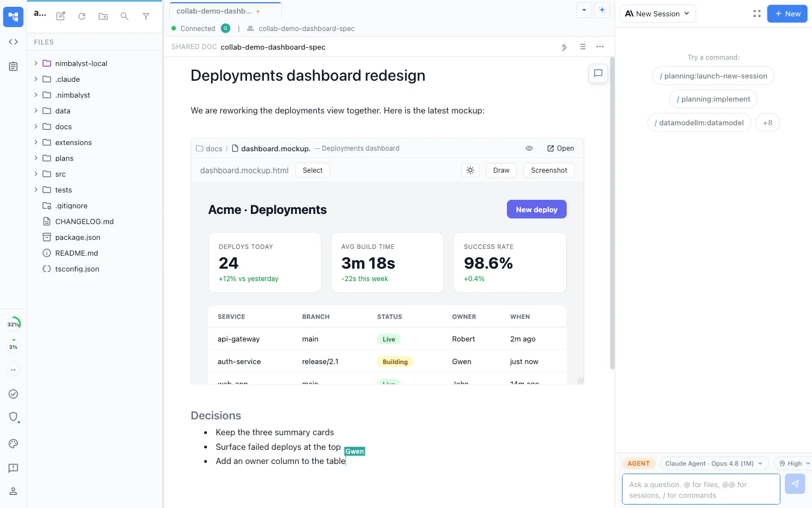Open the comments panel speech-bubble icon
The image size is (812, 508).
point(598,73)
